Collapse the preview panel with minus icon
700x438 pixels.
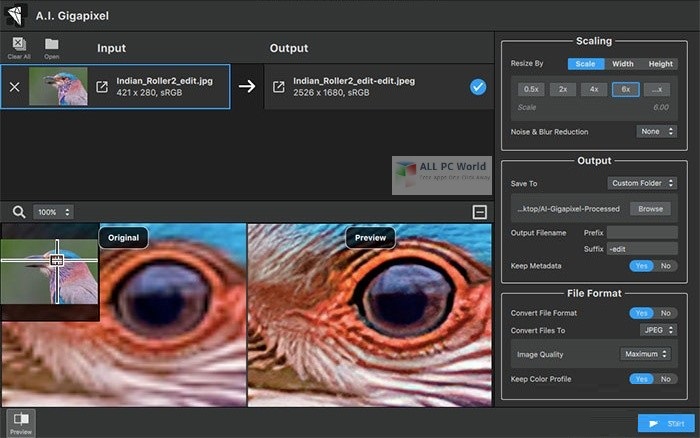[x=479, y=212]
